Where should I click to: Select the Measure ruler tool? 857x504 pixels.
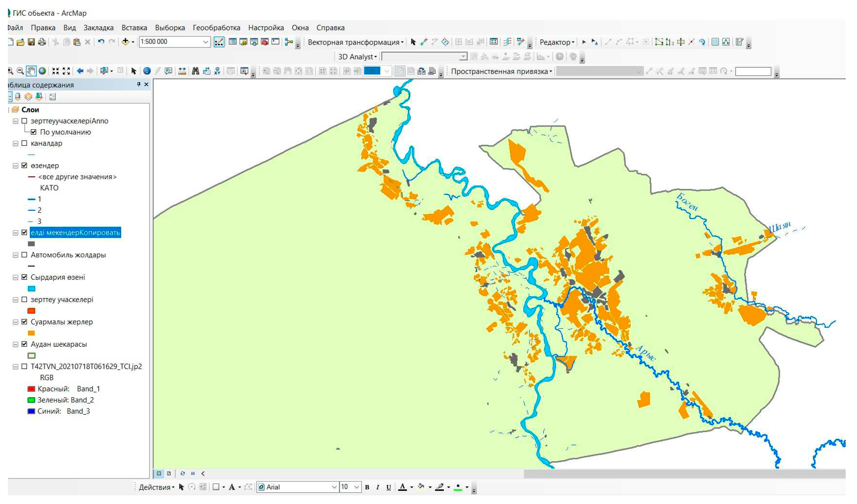(x=182, y=71)
